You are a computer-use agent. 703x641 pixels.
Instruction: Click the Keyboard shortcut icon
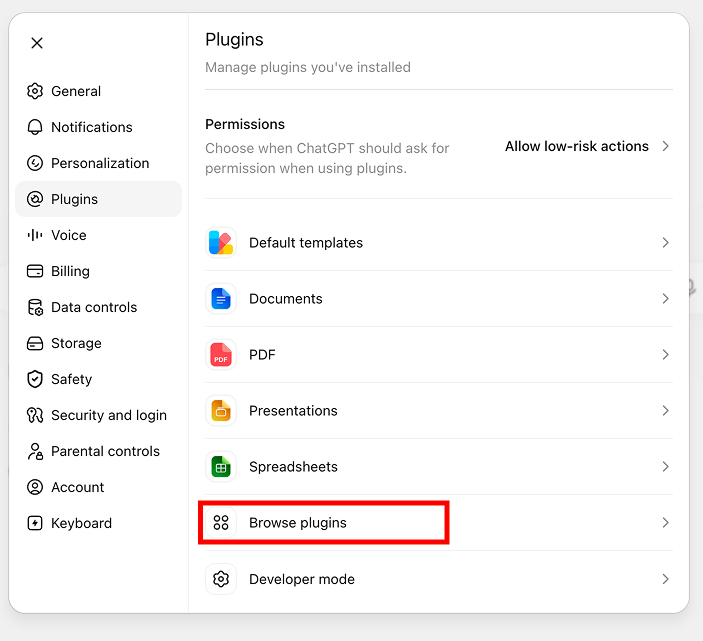(x=35, y=523)
